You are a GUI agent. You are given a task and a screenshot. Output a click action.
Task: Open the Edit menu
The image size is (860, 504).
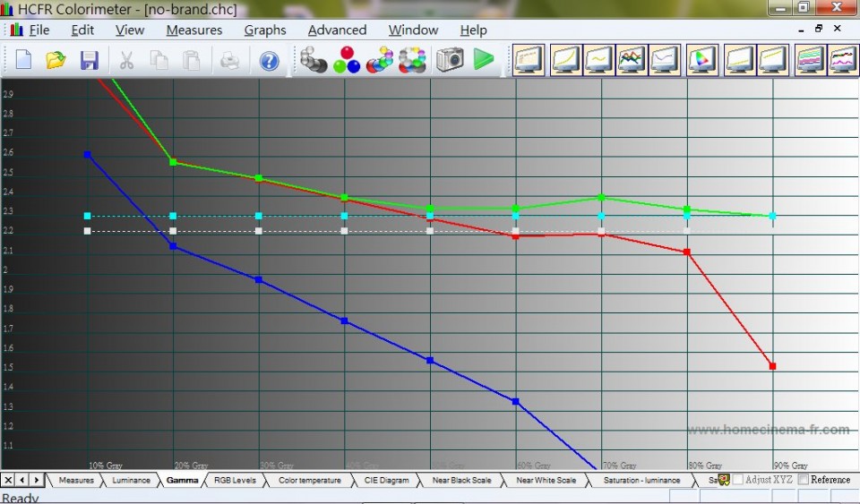pyautogui.click(x=82, y=30)
